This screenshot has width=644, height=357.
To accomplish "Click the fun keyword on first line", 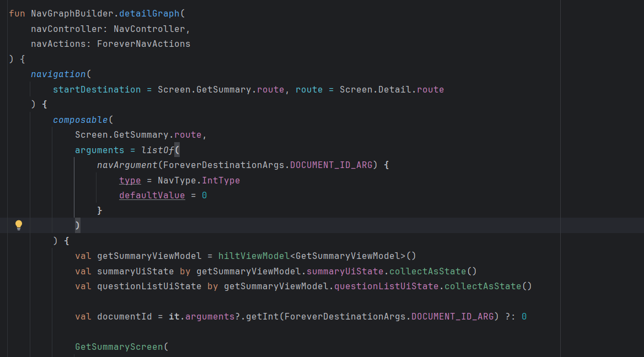I will (17, 14).
